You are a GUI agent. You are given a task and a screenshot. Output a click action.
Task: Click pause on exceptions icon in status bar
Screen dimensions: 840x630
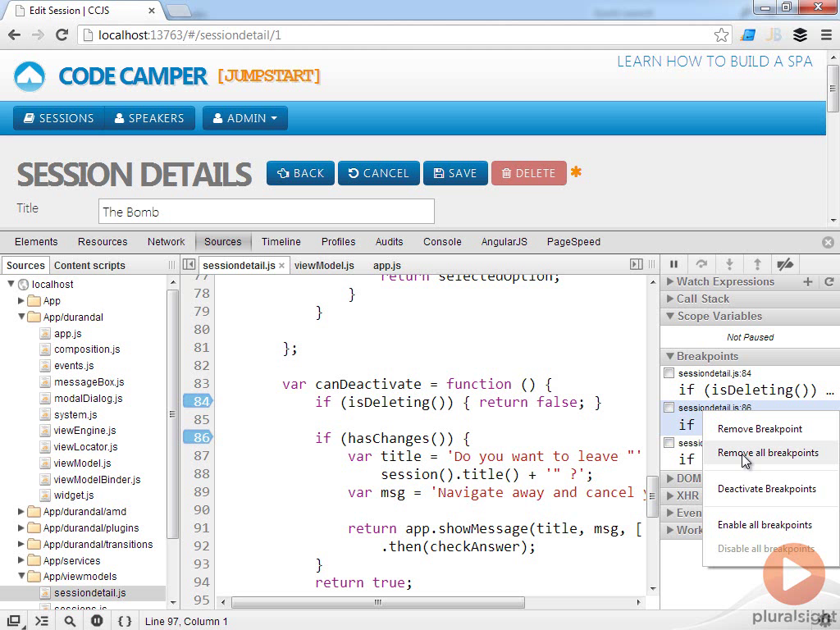coord(97,621)
